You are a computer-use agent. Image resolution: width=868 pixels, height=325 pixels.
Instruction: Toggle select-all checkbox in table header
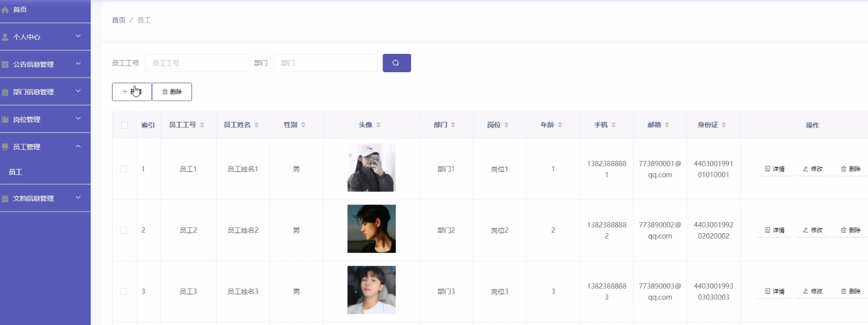tap(124, 125)
